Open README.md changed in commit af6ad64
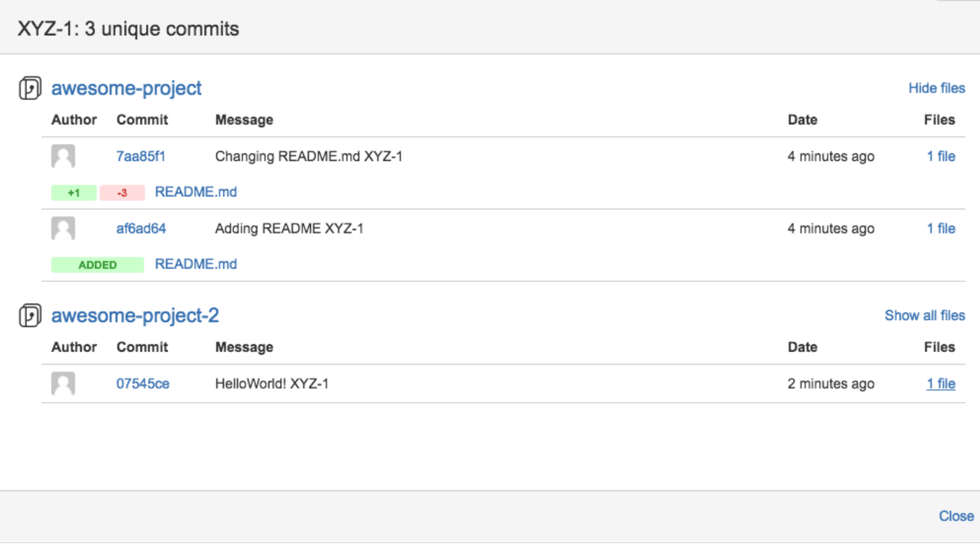The width and height of the screenshot is (980, 547). pos(196,264)
